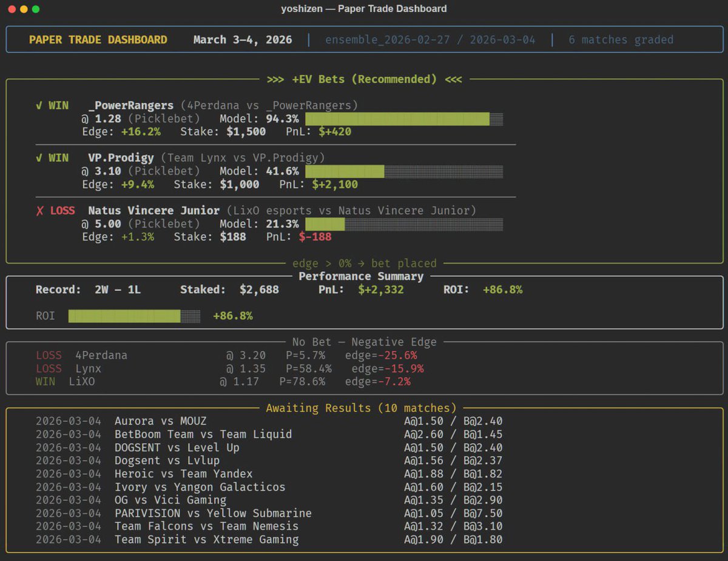Click the PAPER TRADE DASHBOARD title
Viewport: 728px width, 561px height.
(x=98, y=40)
